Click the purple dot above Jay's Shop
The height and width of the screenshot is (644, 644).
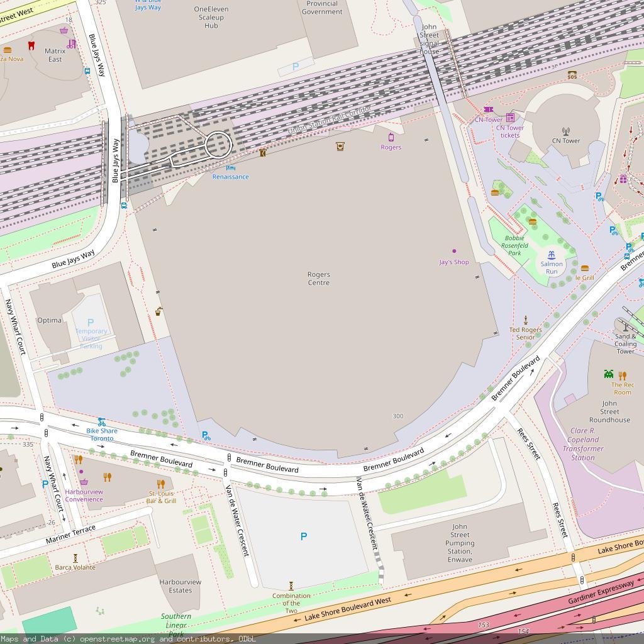click(454, 251)
